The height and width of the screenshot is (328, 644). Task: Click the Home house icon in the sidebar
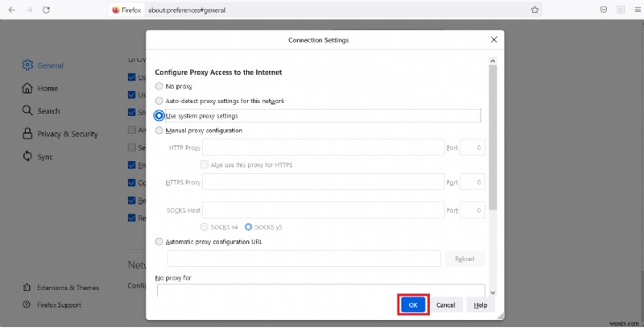coord(27,88)
